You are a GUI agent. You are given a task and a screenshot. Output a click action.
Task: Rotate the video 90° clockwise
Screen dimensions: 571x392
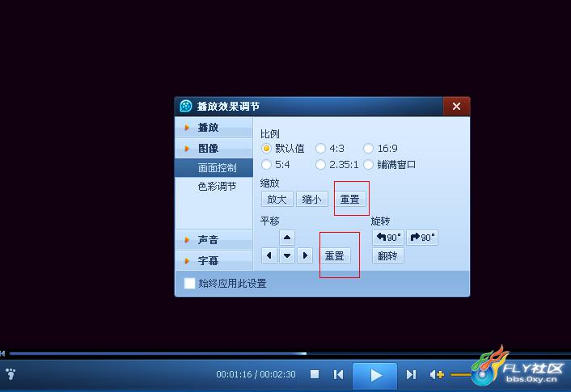pos(422,238)
